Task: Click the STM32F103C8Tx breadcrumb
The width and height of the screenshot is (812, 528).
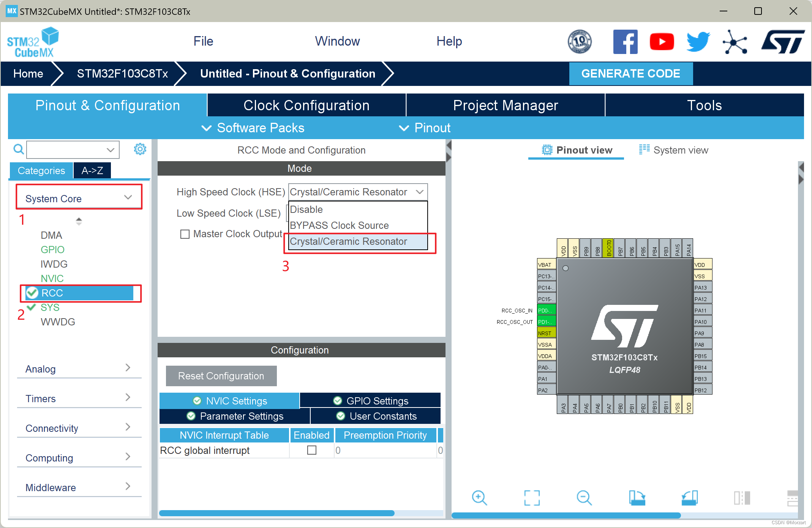Action: (x=122, y=74)
